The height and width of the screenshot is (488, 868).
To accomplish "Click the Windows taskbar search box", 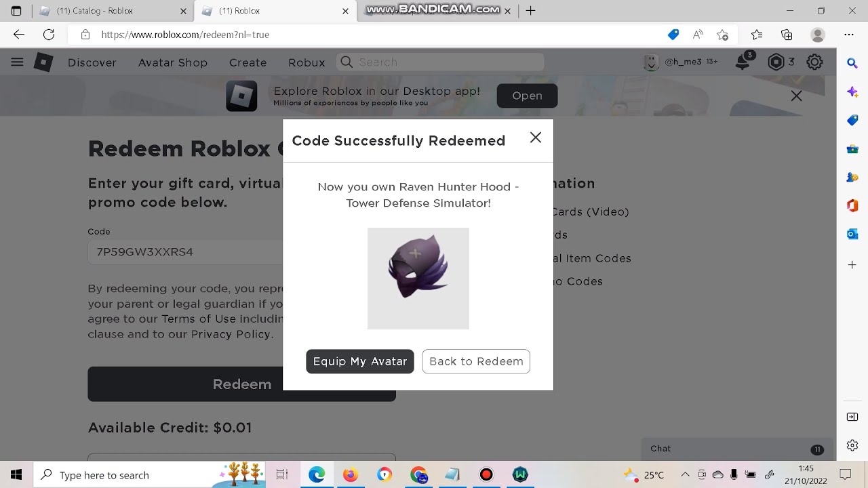I will point(149,474).
